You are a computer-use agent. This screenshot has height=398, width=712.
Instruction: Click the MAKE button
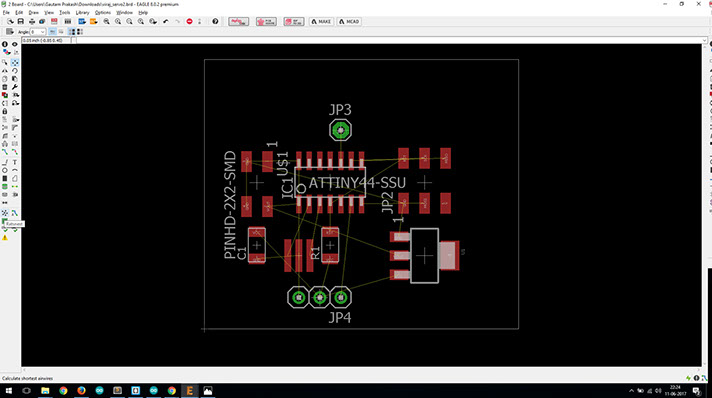click(x=321, y=21)
